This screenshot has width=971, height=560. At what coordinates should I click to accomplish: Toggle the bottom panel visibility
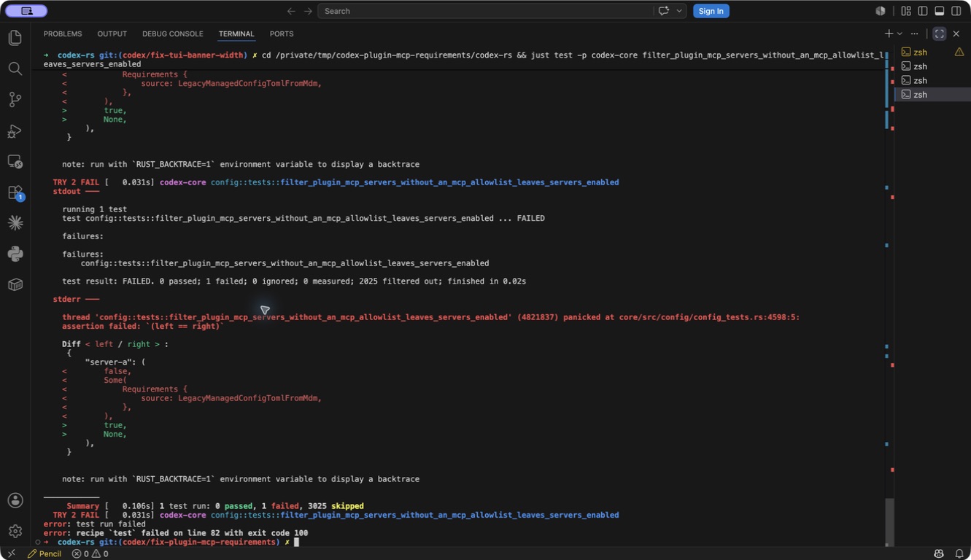tap(940, 11)
